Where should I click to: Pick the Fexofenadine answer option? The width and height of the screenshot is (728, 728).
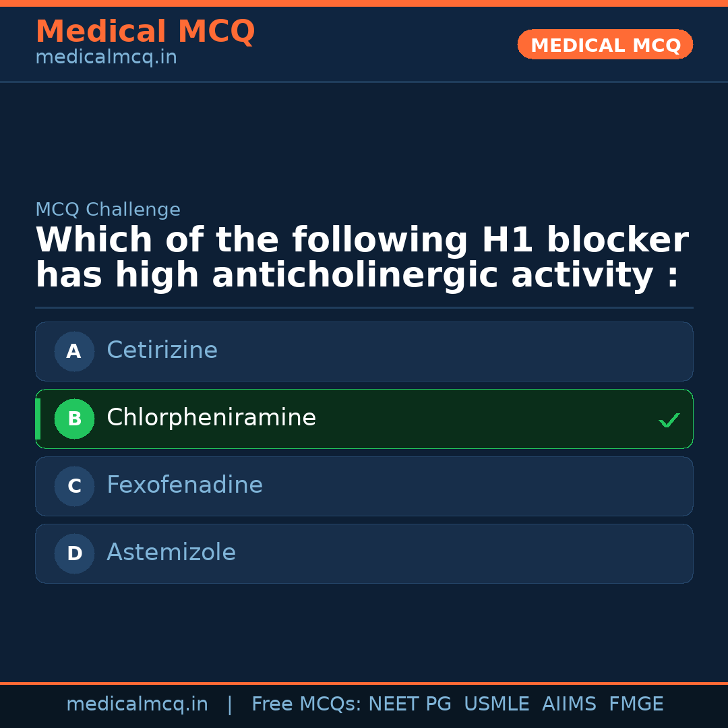[x=364, y=486]
